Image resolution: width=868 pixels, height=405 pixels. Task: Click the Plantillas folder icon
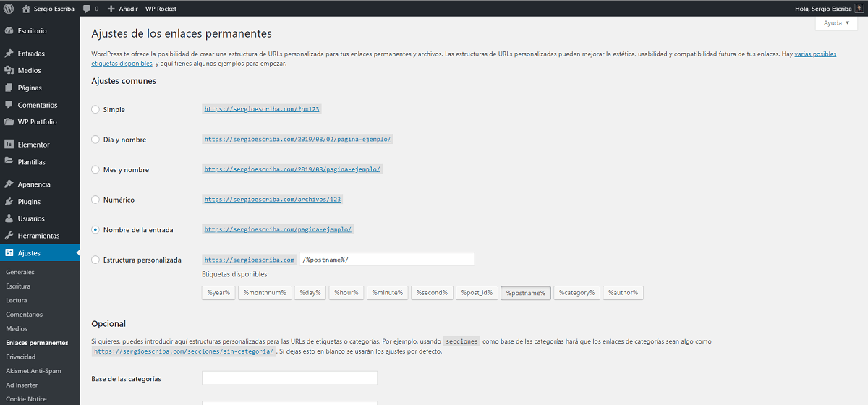(9, 162)
